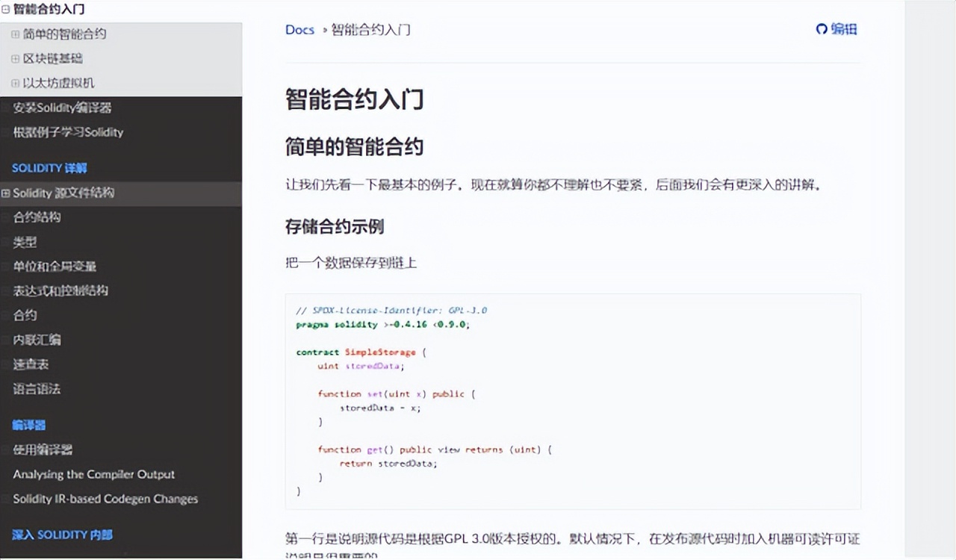
Task: Click the GitHub icon beside 编辑
Action: pos(822,29)
